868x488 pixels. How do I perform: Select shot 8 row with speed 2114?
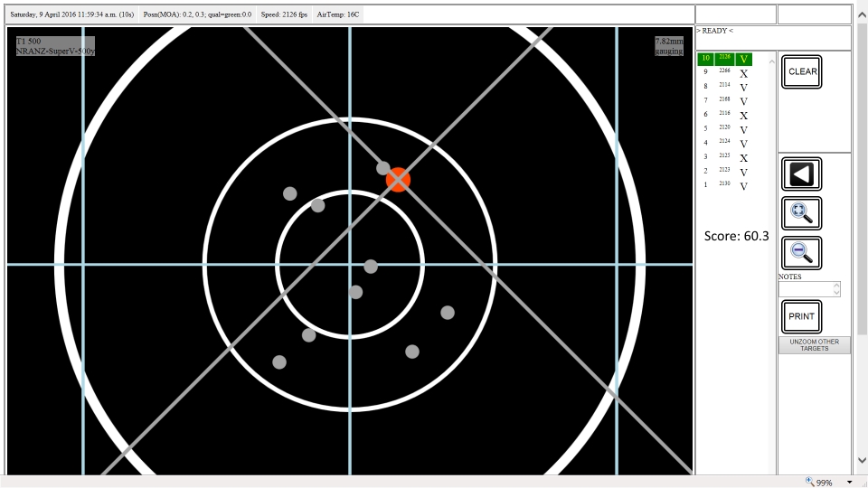click(724, 87)
